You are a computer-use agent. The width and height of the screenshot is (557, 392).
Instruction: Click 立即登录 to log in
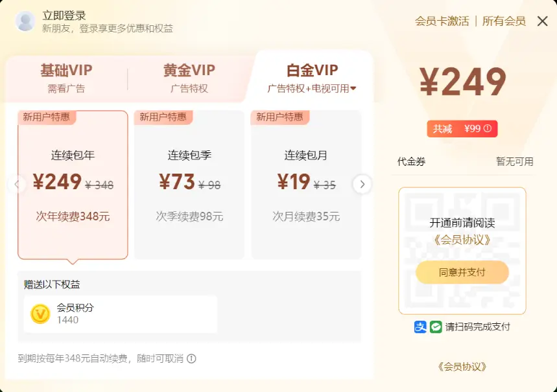coord(64,16)
